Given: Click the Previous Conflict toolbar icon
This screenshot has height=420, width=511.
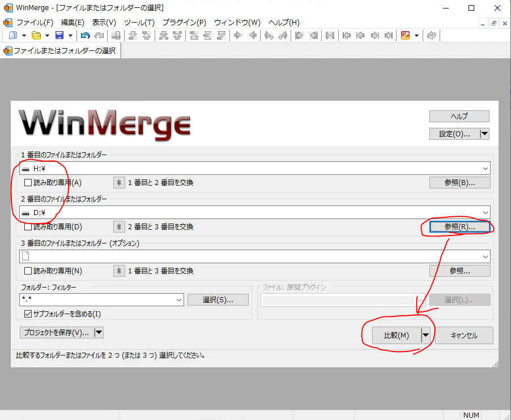Looking at the screenshot, I should 177,35.
